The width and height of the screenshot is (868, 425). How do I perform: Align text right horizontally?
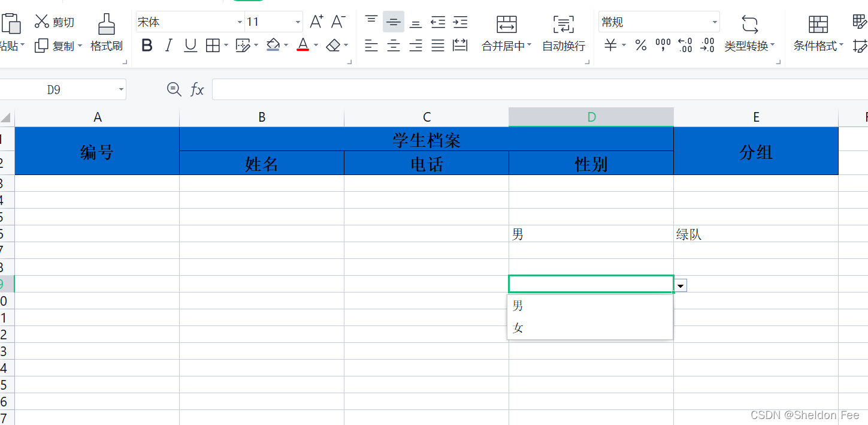click(416, 46)
